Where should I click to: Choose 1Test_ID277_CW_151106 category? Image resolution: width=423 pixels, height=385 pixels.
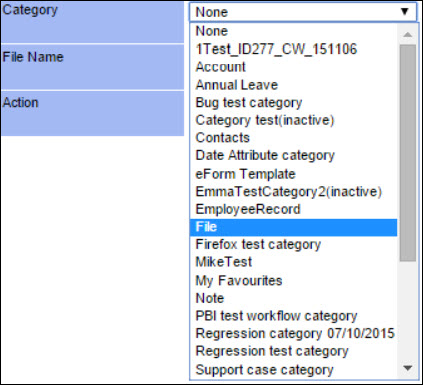click(294, 49)
